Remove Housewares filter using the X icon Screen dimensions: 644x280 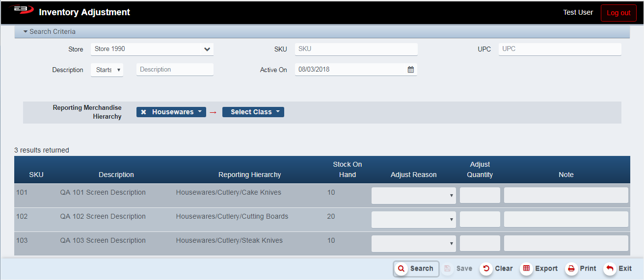pos(144,112)
